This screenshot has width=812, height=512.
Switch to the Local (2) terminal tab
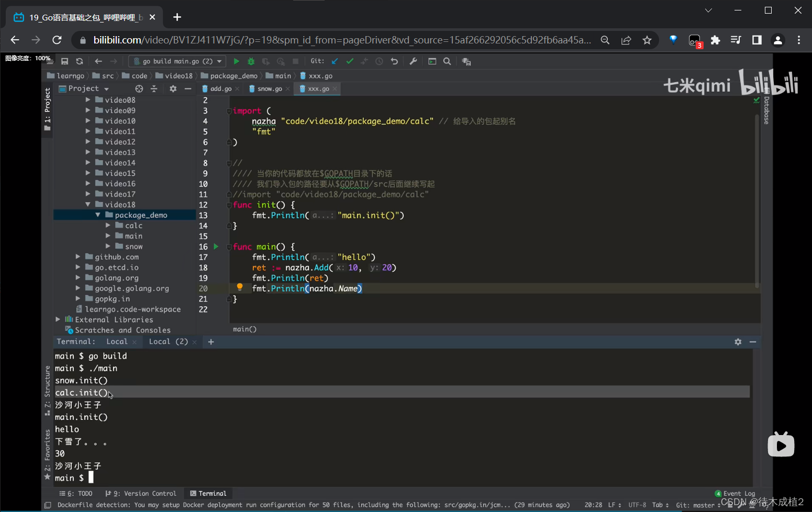pos(168,341)
